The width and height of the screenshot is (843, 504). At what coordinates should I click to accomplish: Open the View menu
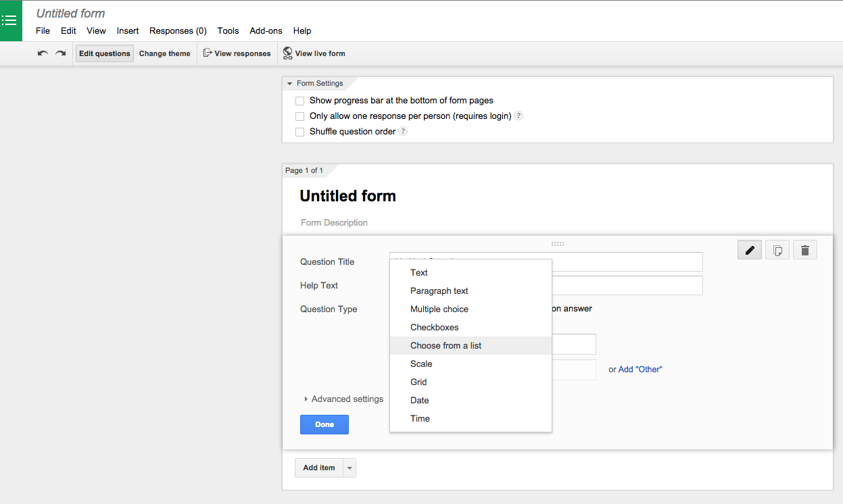pyautogui.click(x=97, y=30)
